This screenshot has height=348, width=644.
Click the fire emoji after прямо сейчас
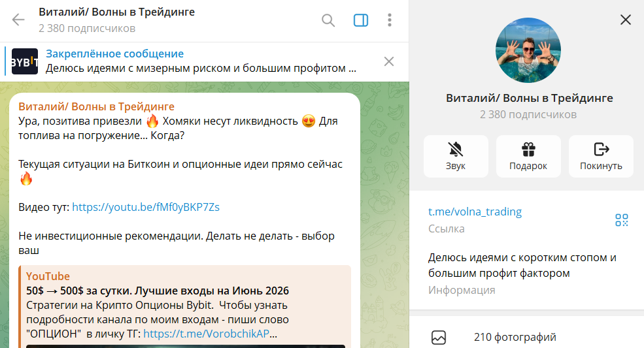pyautogui.click(x=26, y=178)
